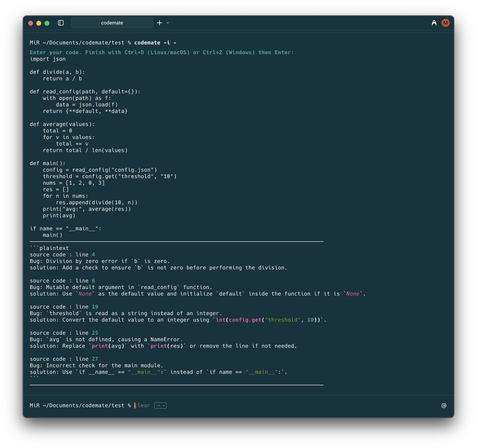Focus the command input at the bottom prompt

tap(264, 405)
